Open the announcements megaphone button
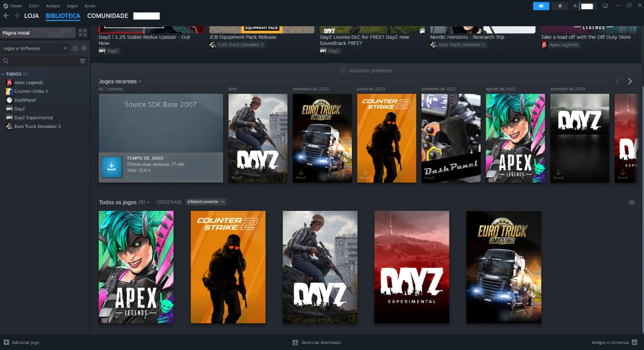Image resolution: width=644 pixels, height=350 pixels. click(x=541, y=6)
